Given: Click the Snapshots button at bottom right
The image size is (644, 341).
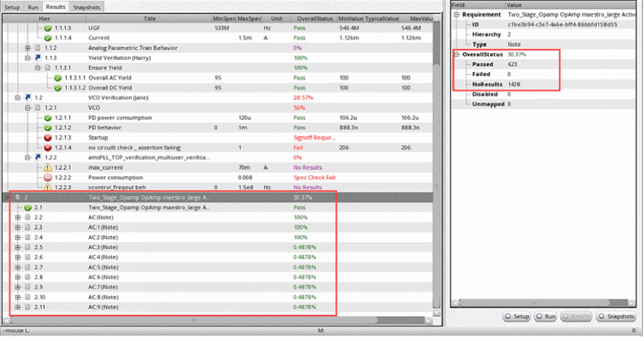Looking at the screenshot, I should pyautogui.click(x=616, y=317).
